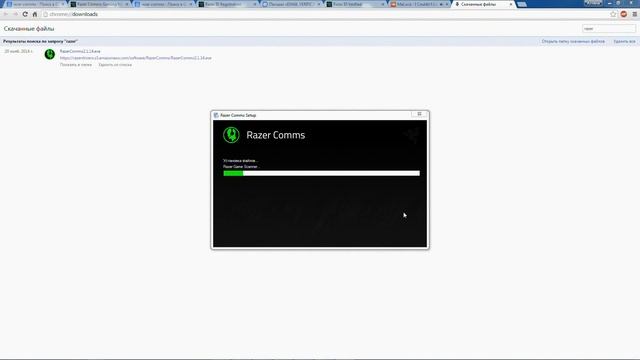
Task: Click 'Удалить из списка' link
Action: point(115,64)
